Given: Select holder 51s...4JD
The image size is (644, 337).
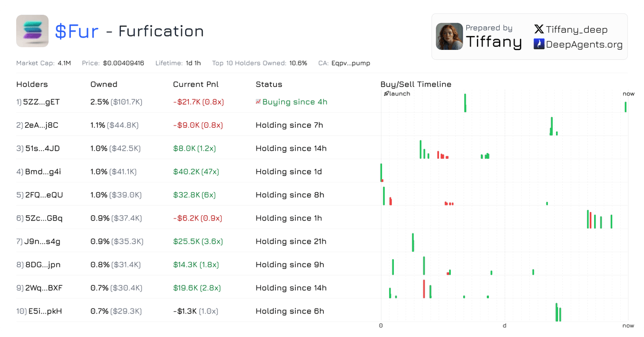Looking at the screenshot, I should pos(43,148).
